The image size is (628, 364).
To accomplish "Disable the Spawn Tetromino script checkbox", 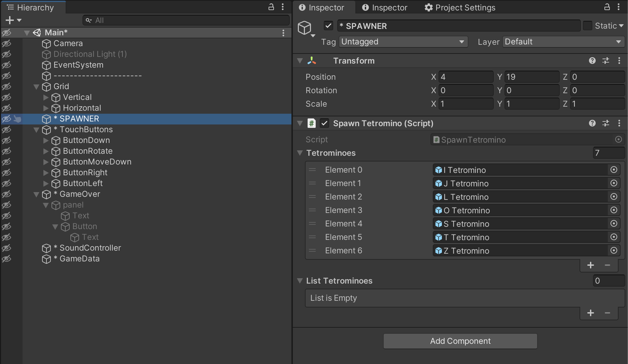I will (x=324, y=123).
